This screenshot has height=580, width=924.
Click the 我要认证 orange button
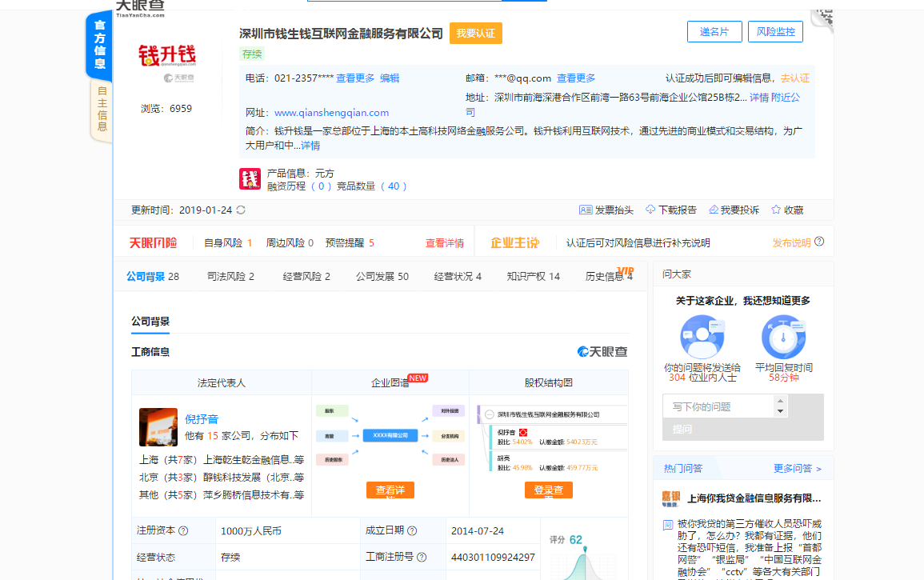pos(475,33)
